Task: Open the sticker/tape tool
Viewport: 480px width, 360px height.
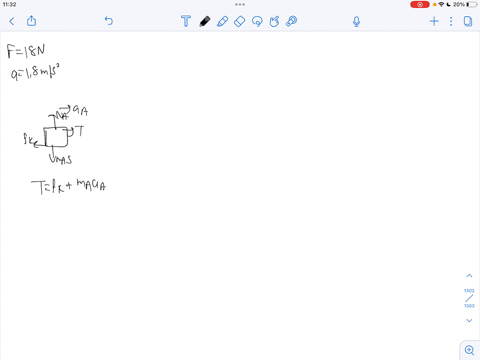Action: point(292,21)
